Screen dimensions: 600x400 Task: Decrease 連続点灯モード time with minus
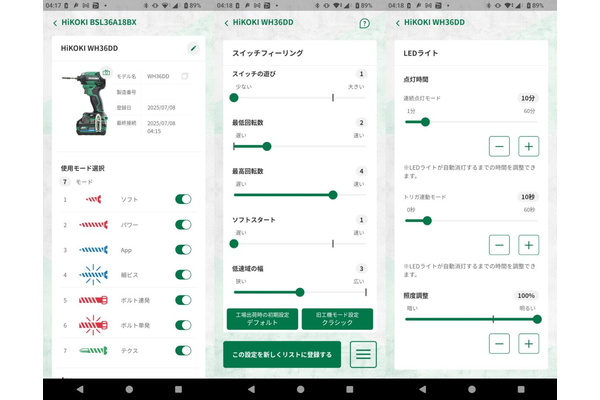point(499,146)
